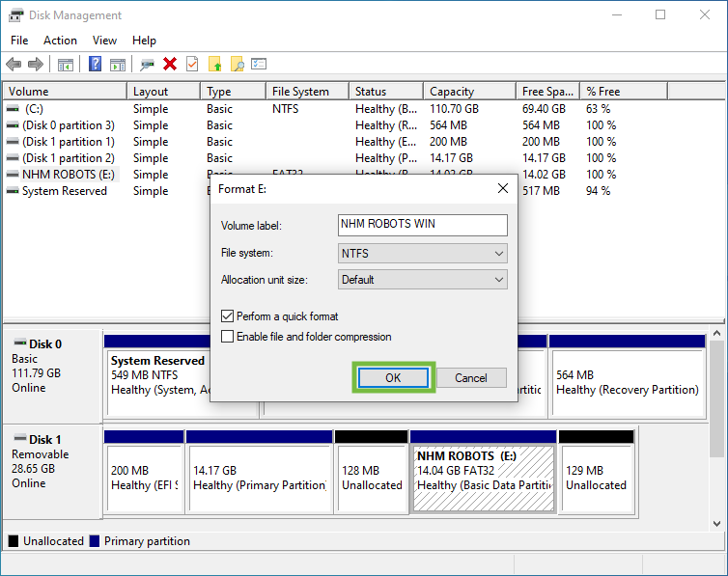Click the drive icon beside NHM ROBOTS (E:)
The height and width of the screenshot is (576, 728).
pos(13,175)
